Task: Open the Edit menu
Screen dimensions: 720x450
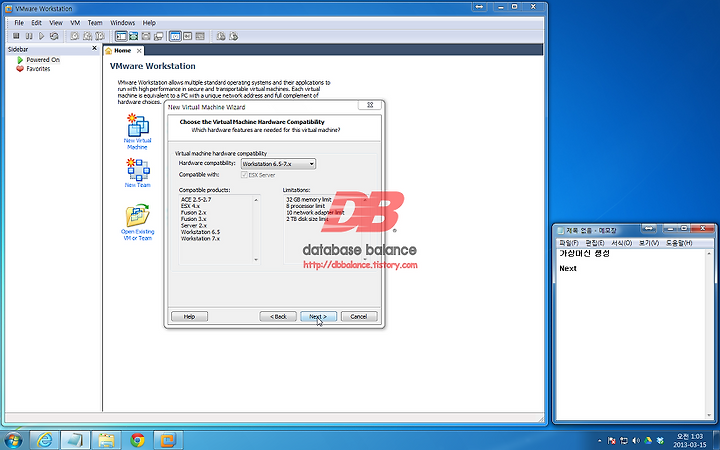Action: click(x=36, y=22)
